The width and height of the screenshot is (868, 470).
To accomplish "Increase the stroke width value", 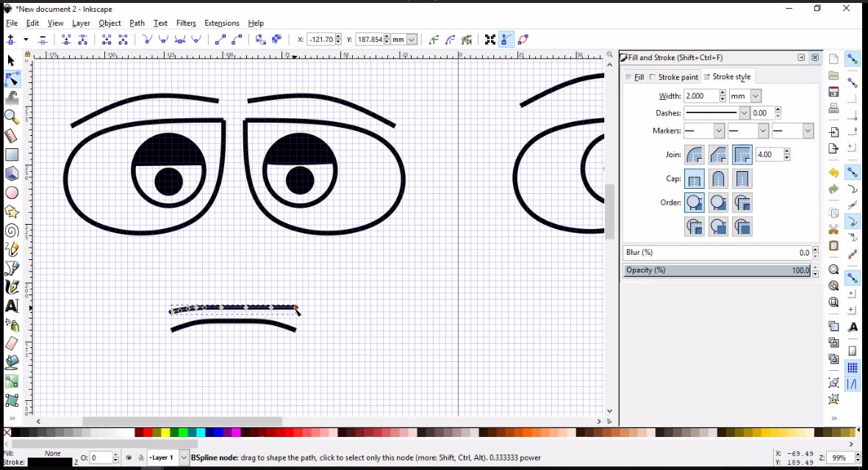I will 722,93.
